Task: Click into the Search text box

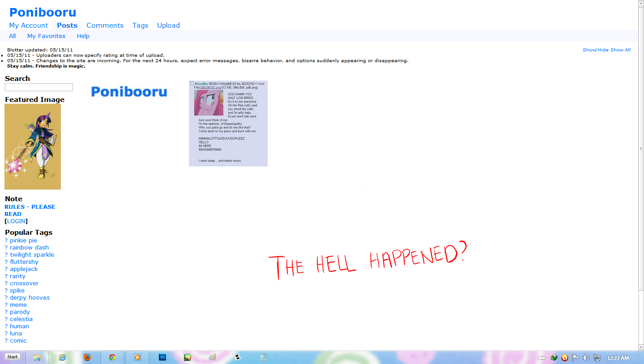Action: click(x=39, y=87)
